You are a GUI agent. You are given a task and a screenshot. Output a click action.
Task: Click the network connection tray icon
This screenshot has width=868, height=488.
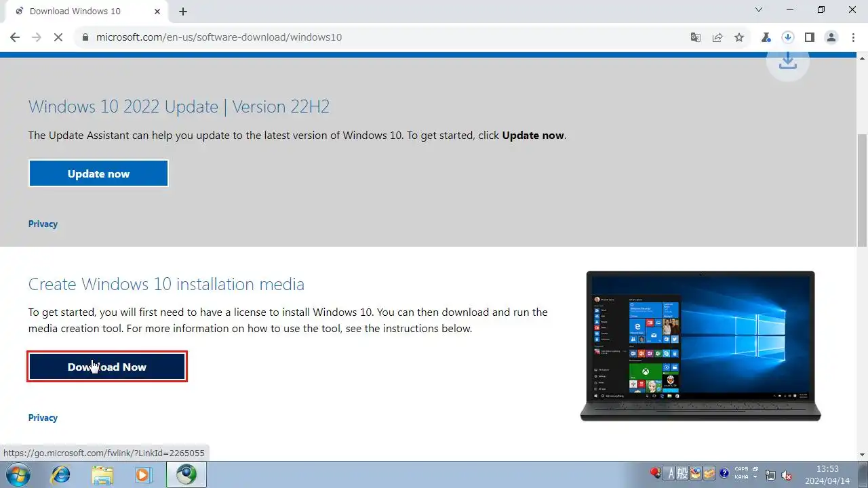(770, 475)
